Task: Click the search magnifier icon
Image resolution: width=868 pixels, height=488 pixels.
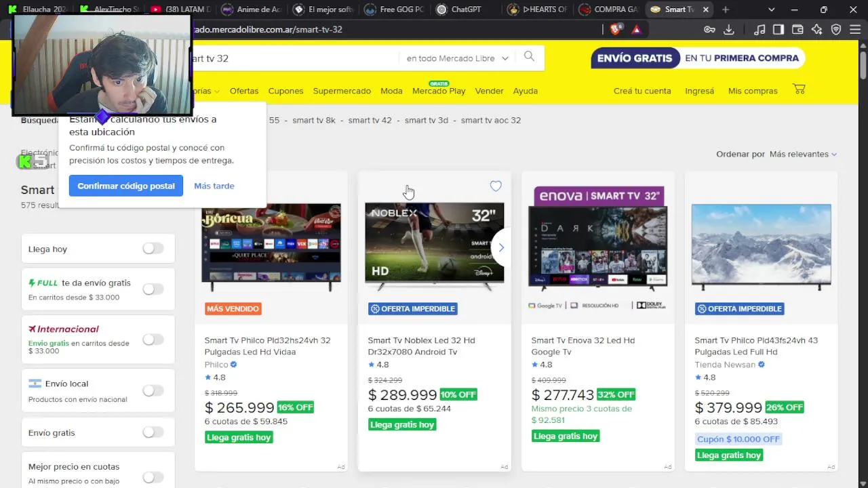Action: (529, 57)
